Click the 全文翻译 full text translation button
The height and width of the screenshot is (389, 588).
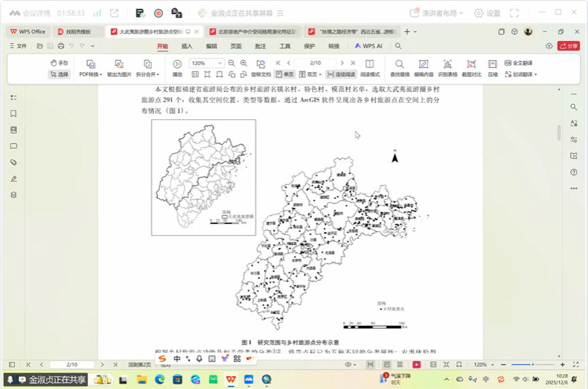pos(519,63)
